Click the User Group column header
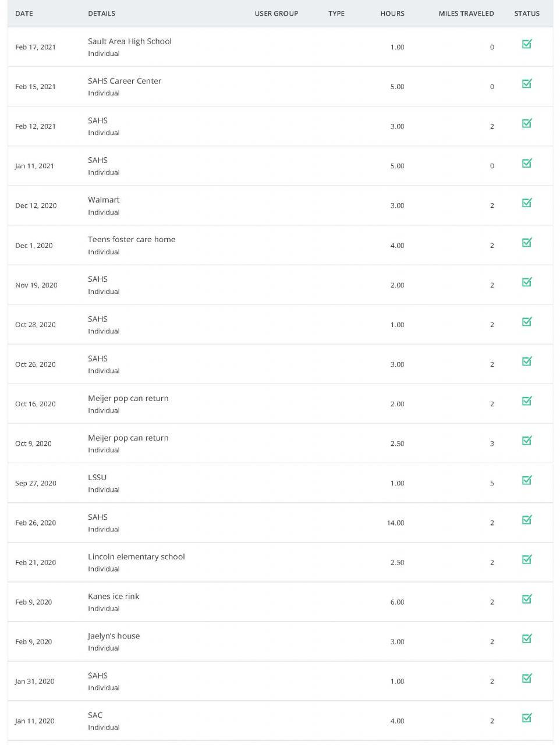This screenshot has height=745, width=560. [x=276, y=13]
